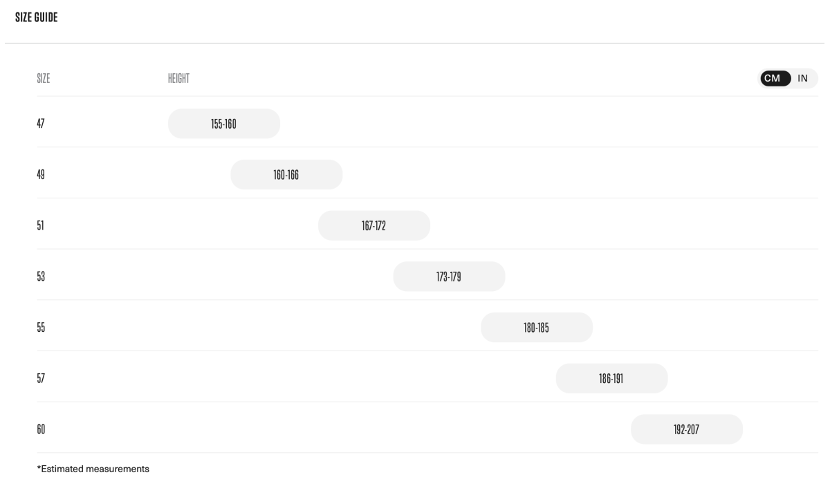Viewport: 830px width, 504px height.
Task: Select size 53 in the table
Action: click(x=41, y=277)
